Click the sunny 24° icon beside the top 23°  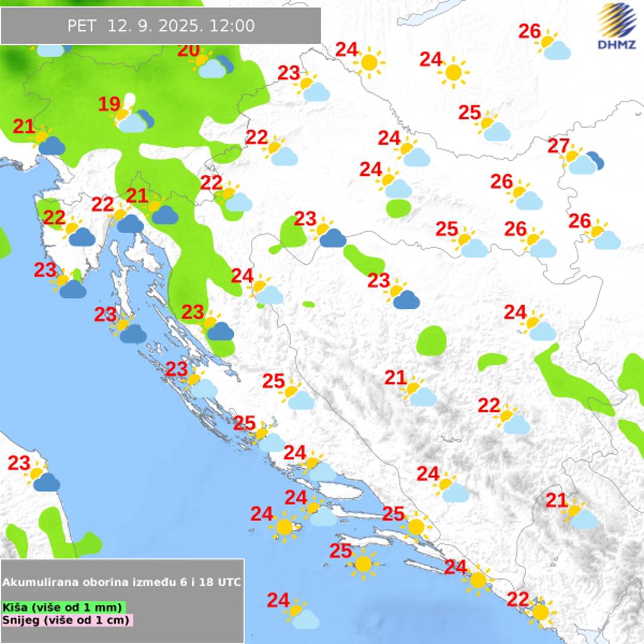[x=369, y=61]
